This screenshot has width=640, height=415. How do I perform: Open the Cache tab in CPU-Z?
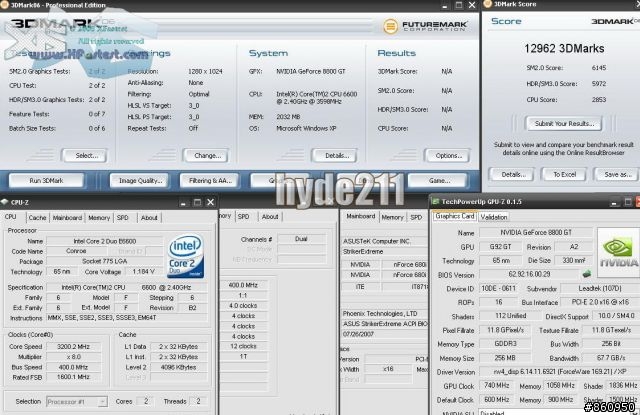coord(37,218)
